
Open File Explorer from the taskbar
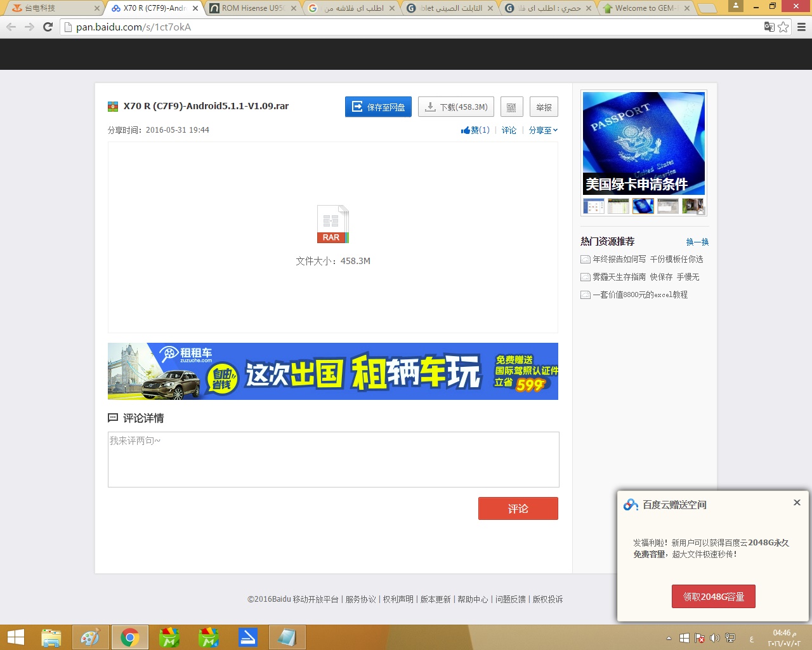pyautogui.click(x=51, y=637)
